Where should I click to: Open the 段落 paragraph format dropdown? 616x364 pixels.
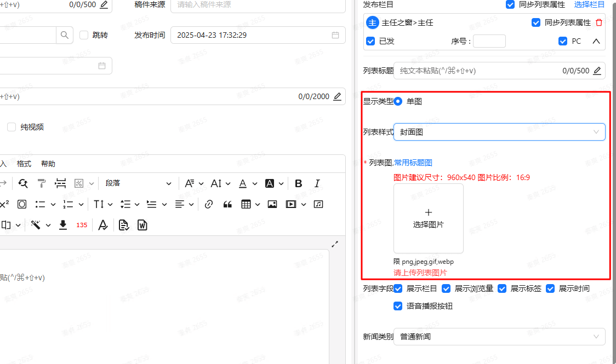[x=138, y=183]
